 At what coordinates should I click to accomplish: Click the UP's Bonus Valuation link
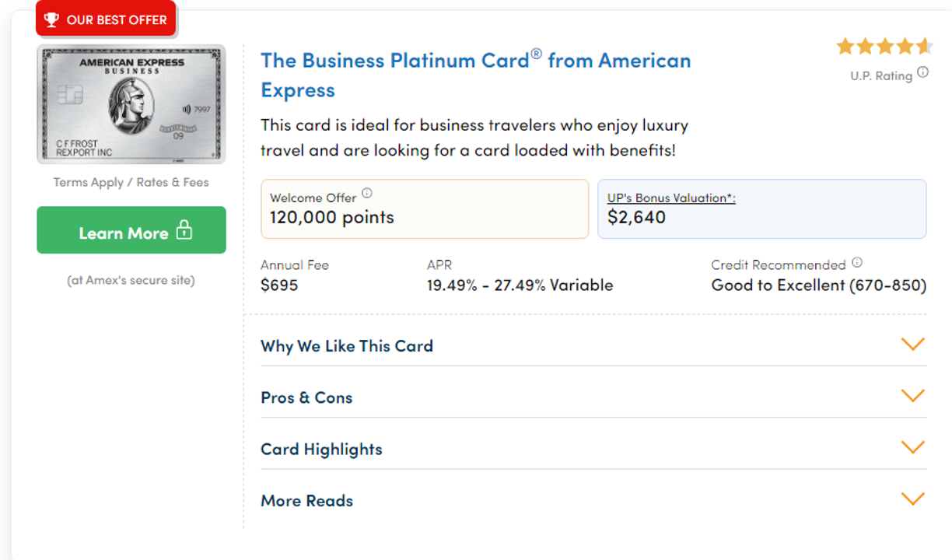click(x=671, y=198)
